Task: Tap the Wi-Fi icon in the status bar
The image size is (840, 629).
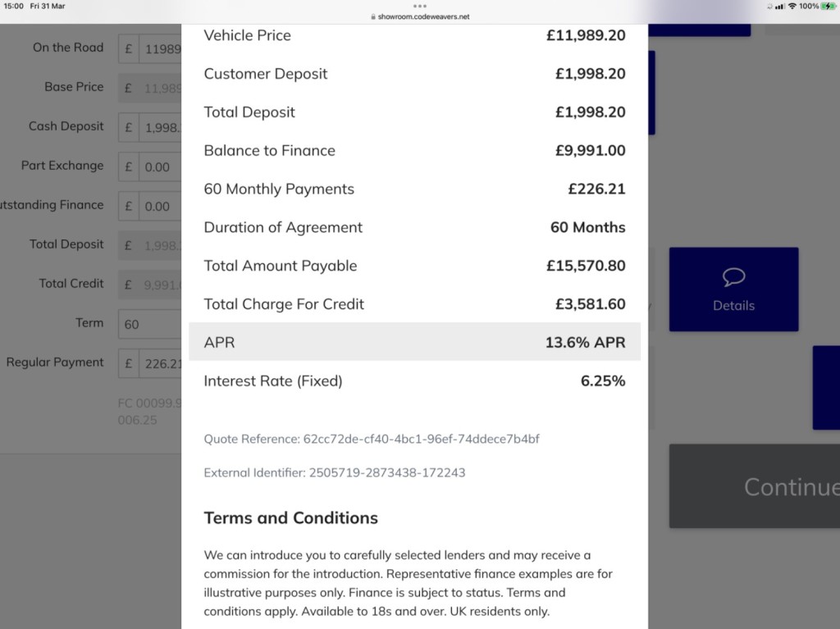Action: [792, 7]
